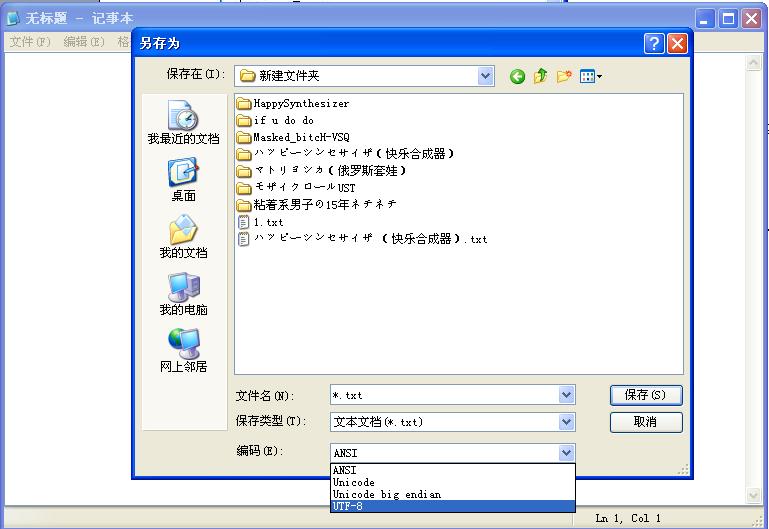Select the Masked_bitcH-VSQ folder
This screenshot has width=769, height=529.
(x=293, y=137)
